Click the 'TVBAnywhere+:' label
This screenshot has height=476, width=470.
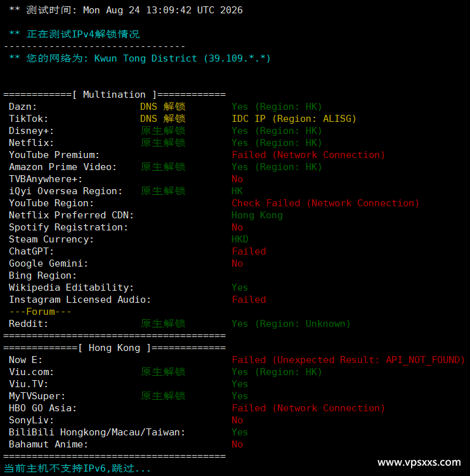[46, 179]
